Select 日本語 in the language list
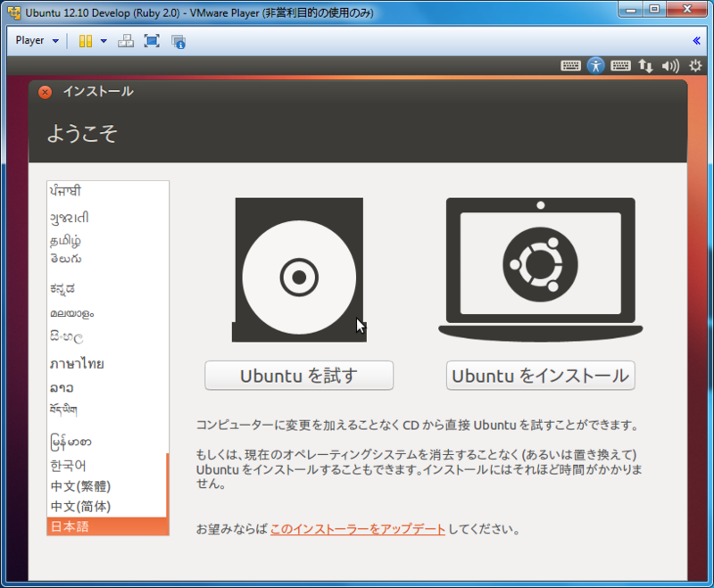 click(x=107, y=526)
